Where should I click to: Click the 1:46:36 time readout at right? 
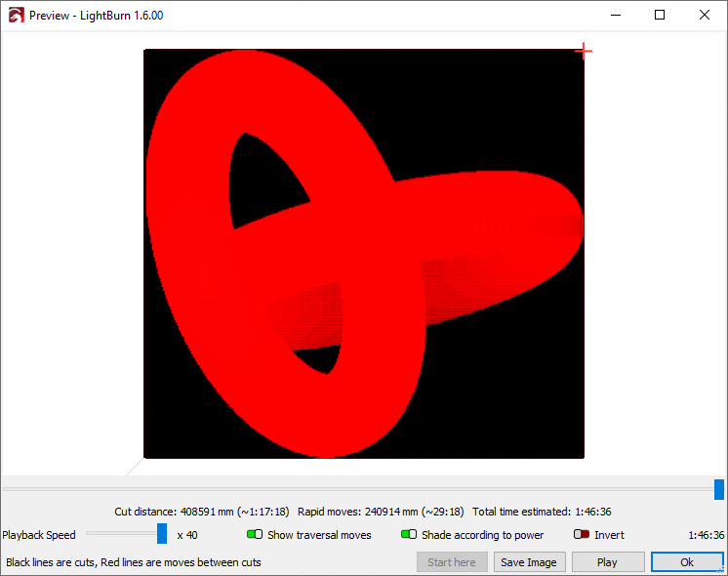[706, 535]
